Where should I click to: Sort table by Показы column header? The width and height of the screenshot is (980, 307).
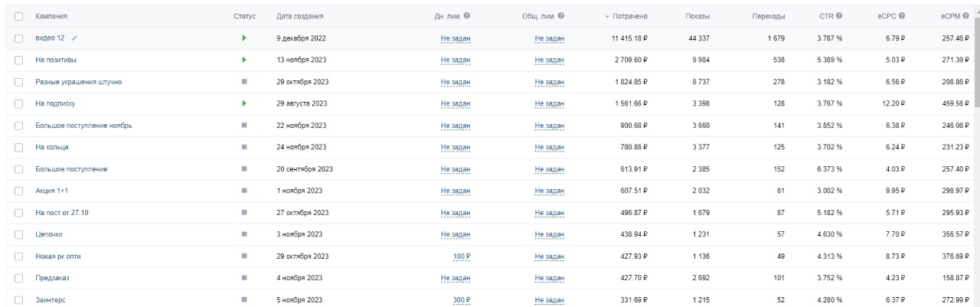pyautogui.click(x=697, y=16)
